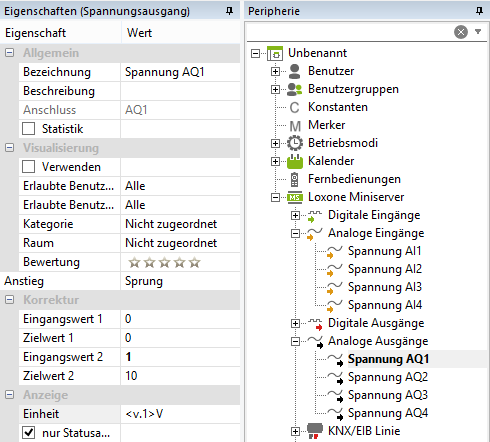Collapse the Korrektur property group

tap(10, 300)
